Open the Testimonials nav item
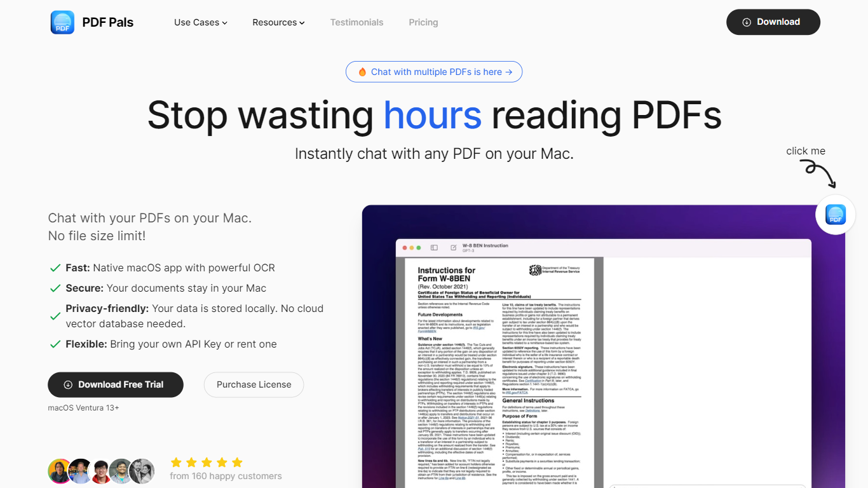 tap(356, 22)
